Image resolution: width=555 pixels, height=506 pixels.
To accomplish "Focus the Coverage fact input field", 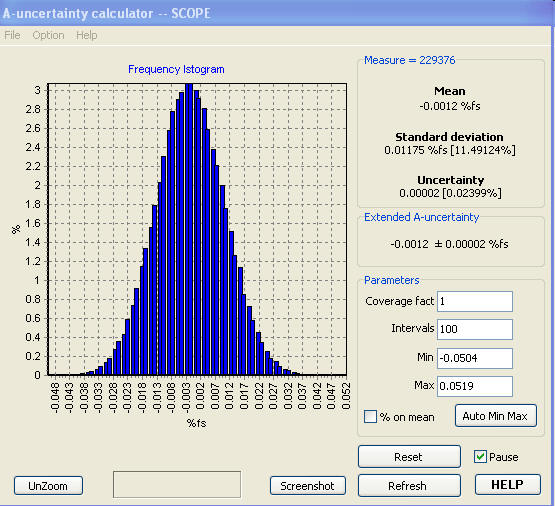I will pos(475,301).
